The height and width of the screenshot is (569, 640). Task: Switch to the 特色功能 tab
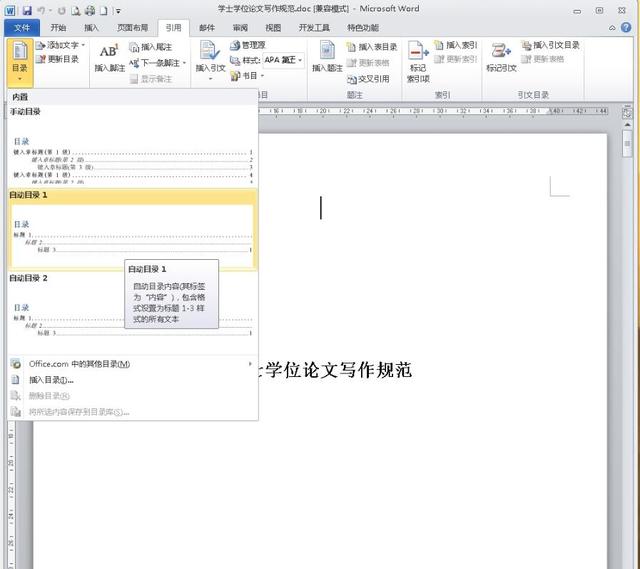click(363, 28)
